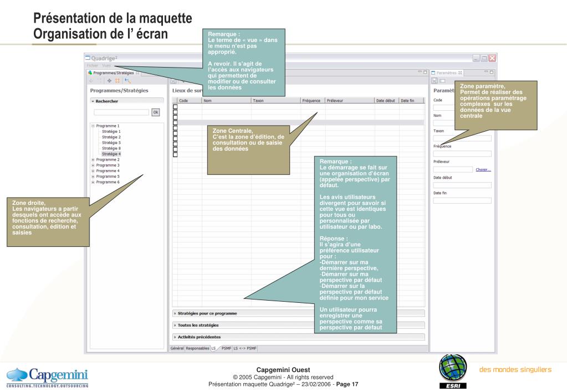Tick the last checkbox at the bottom of the column

pyautogui.click(x=175, y=154)
